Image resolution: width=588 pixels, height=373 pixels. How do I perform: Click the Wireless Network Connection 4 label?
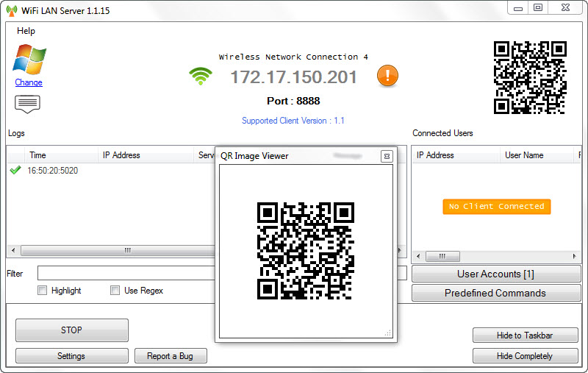pos(293,57)
